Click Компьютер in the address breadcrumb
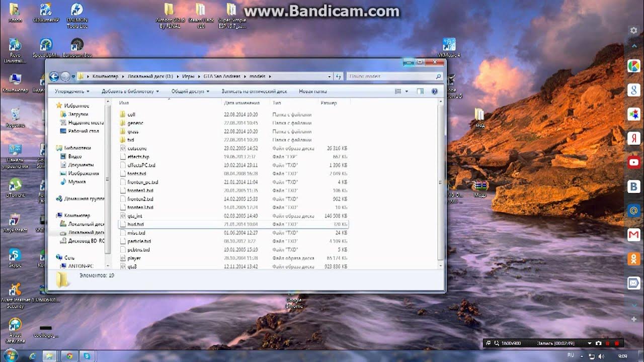The width and height of the screenshot is (644, 362). [105, 76]
